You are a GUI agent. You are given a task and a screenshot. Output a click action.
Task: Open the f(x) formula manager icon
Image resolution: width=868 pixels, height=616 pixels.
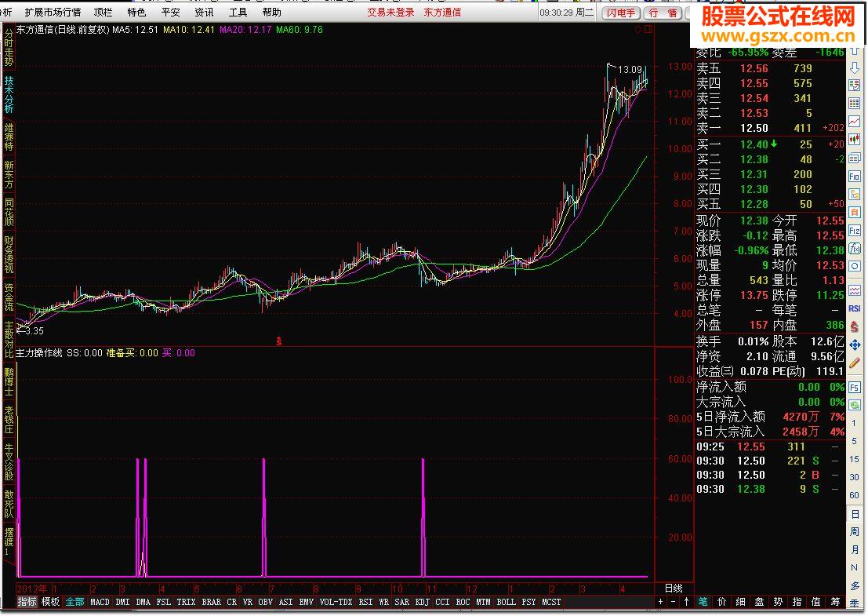pos(854,248)
